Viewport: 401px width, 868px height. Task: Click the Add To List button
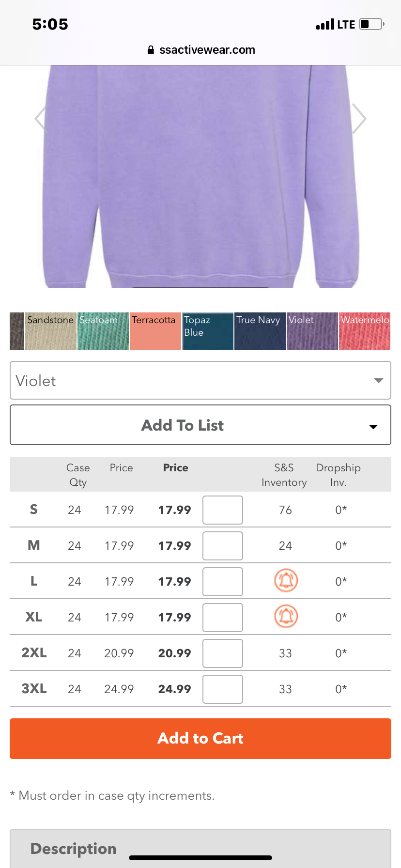click(x=182, y=425)
